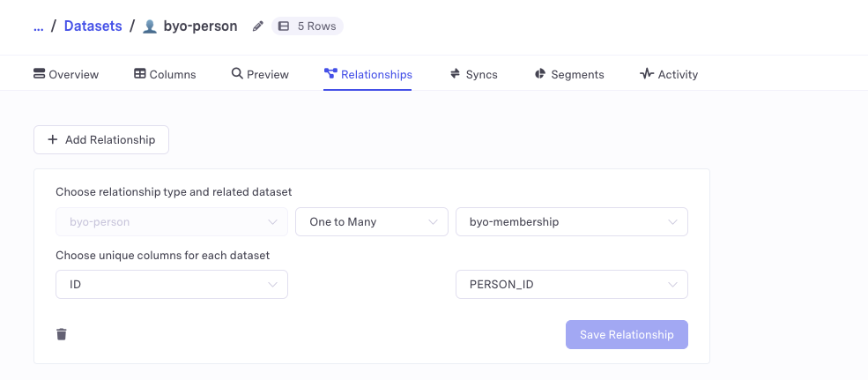Click the rows table icon in badge

point(284,26)
